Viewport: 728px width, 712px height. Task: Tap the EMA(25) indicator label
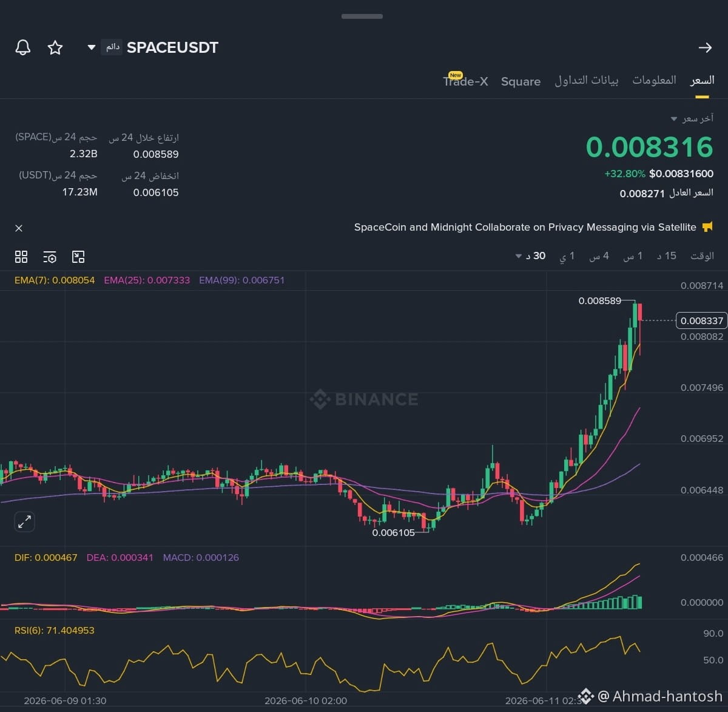click(147, 280)
